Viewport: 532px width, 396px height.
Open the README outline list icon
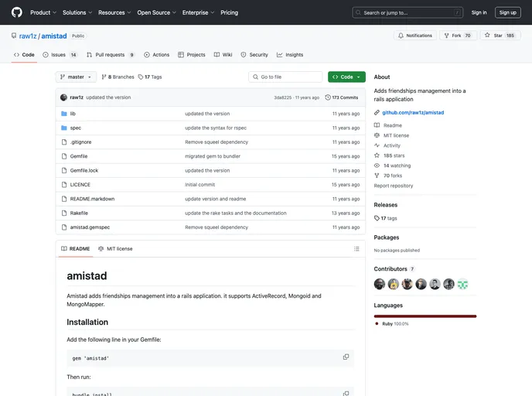(356, 249)
